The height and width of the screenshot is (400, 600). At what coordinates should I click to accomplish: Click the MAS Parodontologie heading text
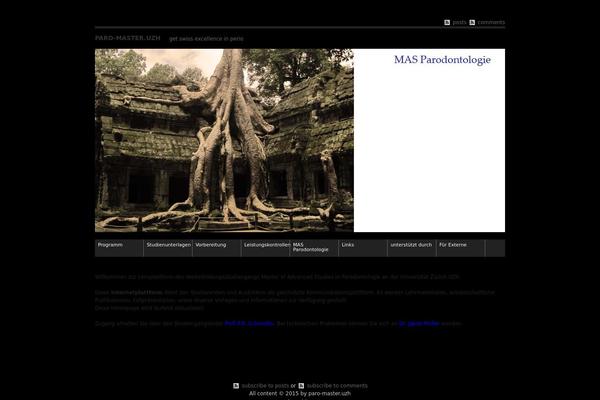click(442, 60)
